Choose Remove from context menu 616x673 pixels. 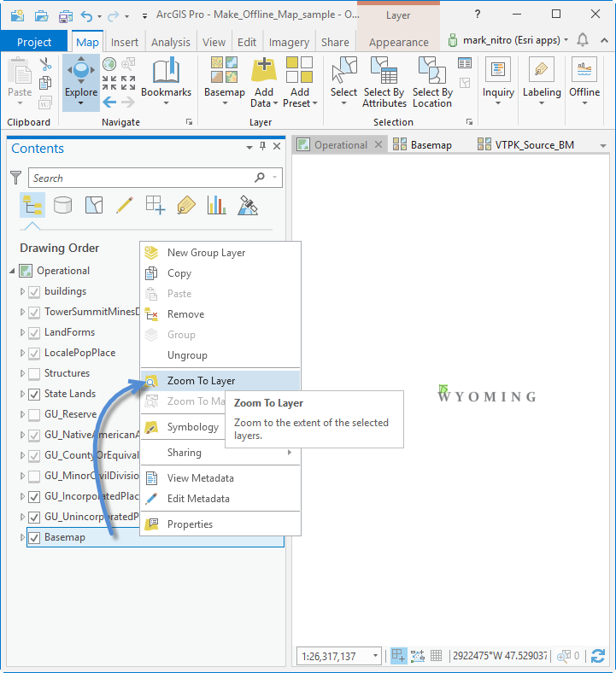click(220, 314)
